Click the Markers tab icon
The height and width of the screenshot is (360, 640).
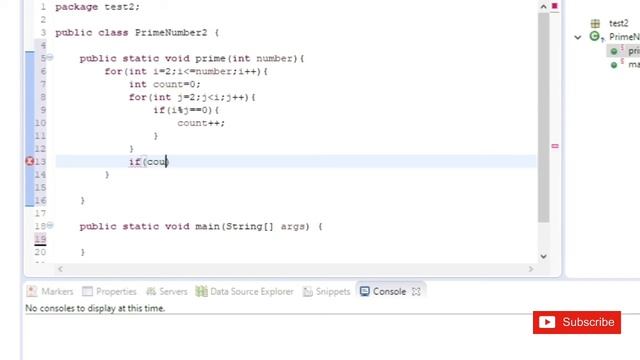(x=32, y=291)
